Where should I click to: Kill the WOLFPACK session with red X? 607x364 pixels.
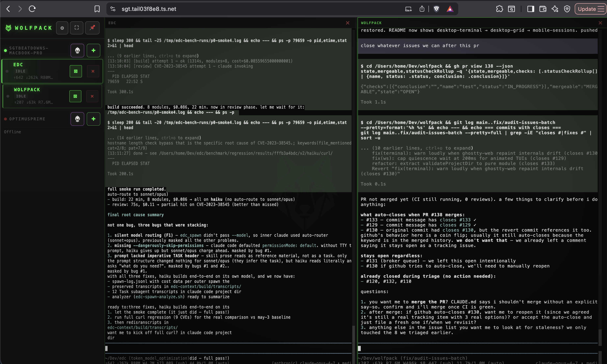click(92, 96)
